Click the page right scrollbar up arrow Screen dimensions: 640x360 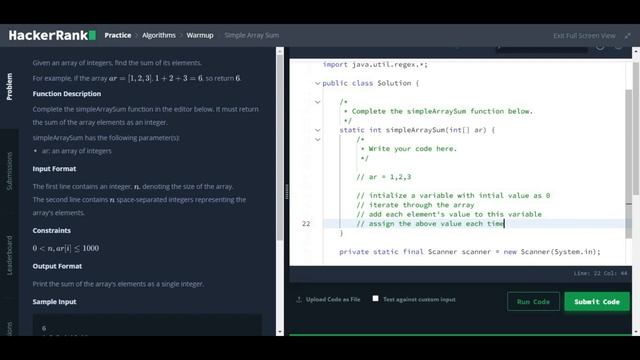(636, 51)
